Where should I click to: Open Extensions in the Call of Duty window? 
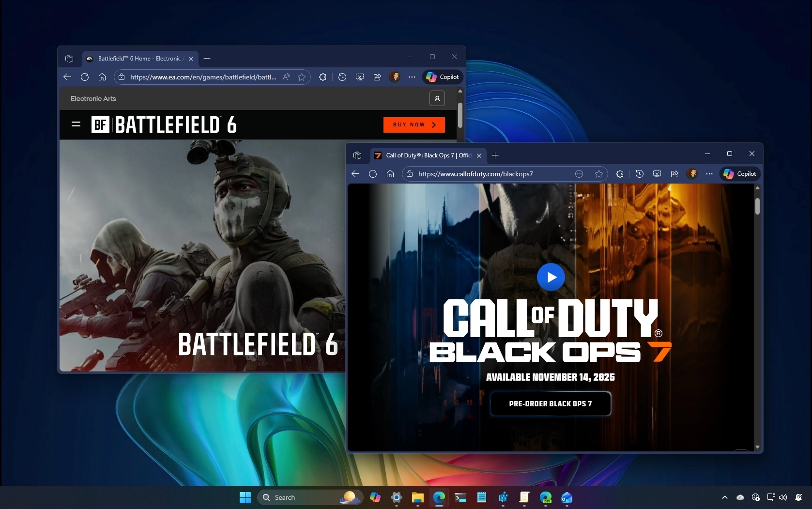tap(620, 174)
